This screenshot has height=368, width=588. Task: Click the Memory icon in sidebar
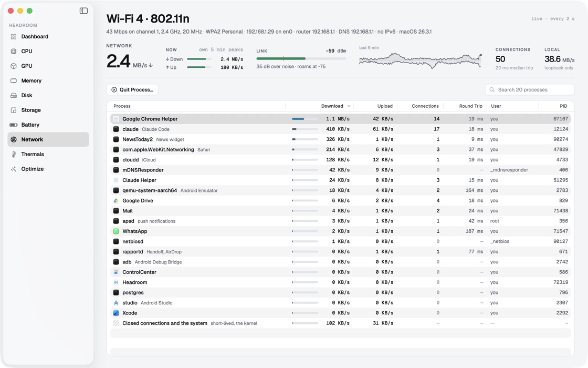point(14,81)
